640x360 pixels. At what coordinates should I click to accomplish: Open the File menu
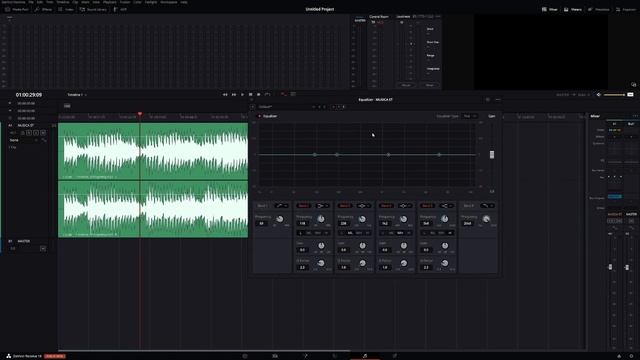tap(31, 2)
